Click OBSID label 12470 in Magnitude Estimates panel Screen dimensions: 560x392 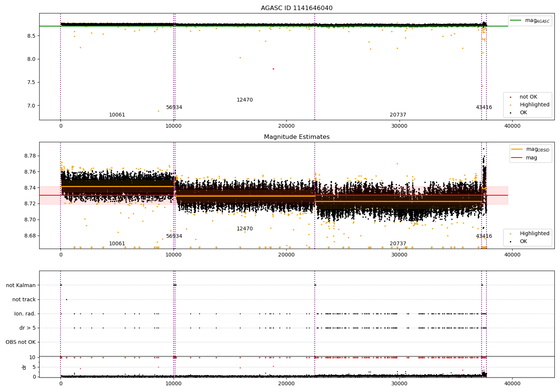pyautogui.click(x=245, y=229)
